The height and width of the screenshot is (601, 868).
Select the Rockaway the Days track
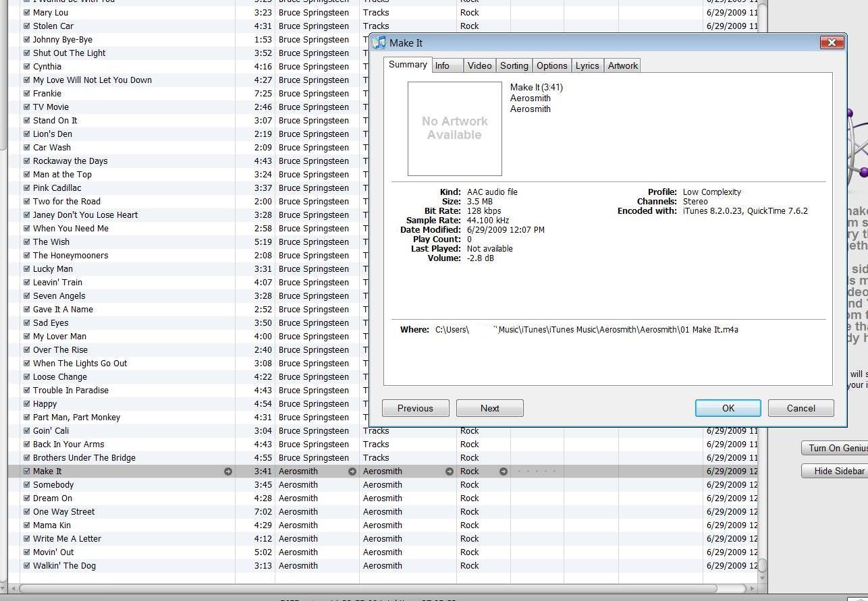(x=70, y=161)
